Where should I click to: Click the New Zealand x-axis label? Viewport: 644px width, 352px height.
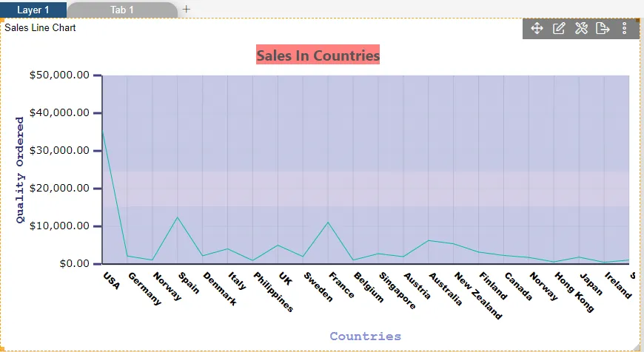pyautogui.click(x=478, y=295)
